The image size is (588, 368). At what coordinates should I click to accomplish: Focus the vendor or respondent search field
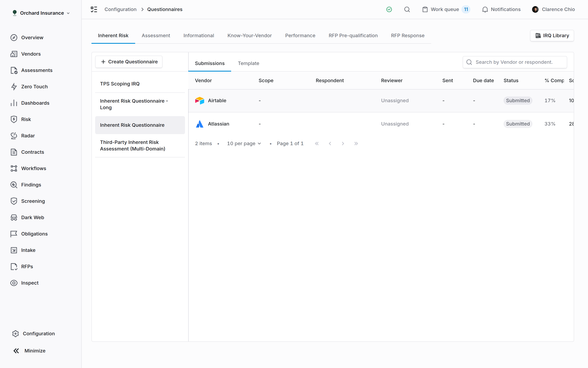click(515, 62)
